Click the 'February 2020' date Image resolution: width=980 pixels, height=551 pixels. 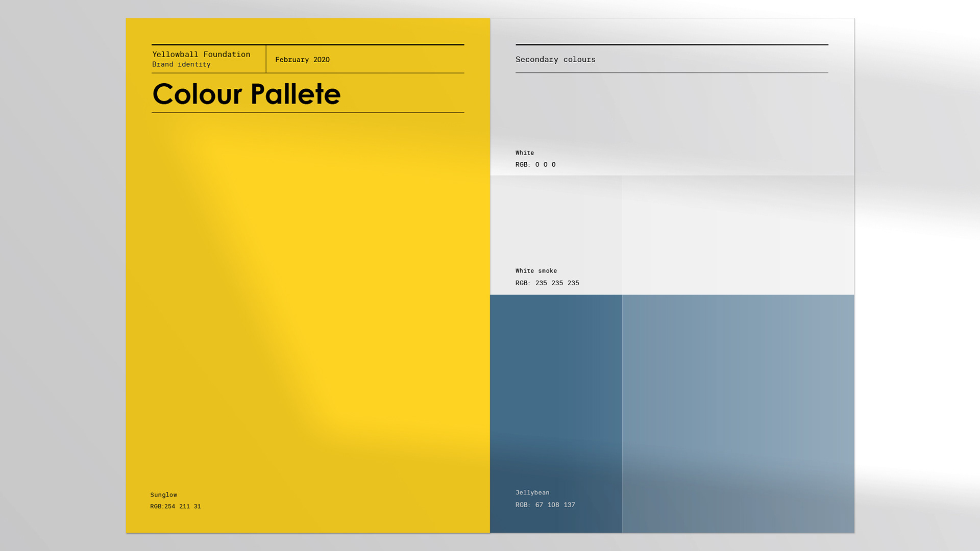[302, 60]
